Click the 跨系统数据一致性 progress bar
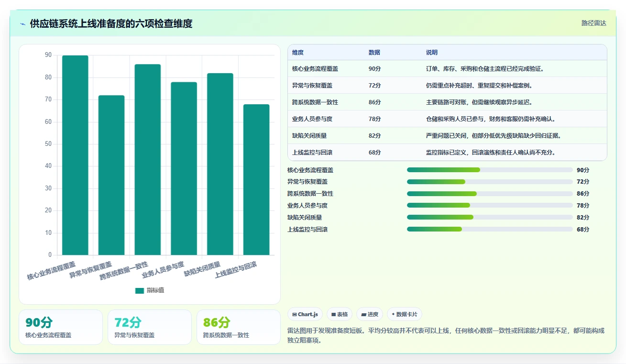 [490, 194]
